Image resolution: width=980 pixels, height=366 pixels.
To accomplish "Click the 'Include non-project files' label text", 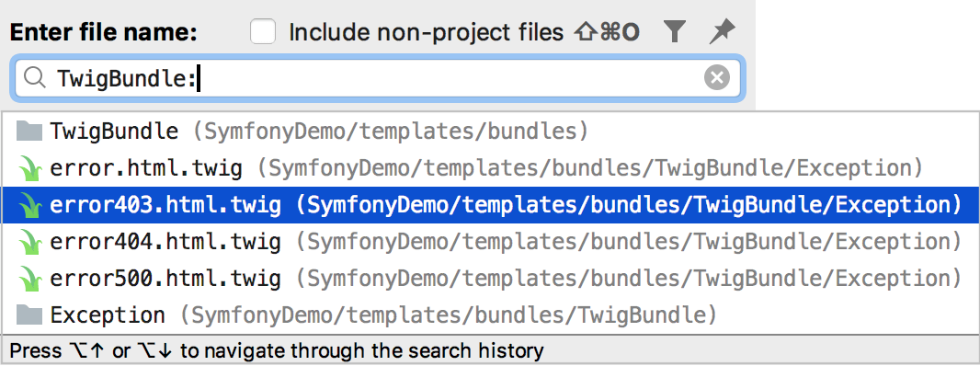I will click(x=427, y=32).
